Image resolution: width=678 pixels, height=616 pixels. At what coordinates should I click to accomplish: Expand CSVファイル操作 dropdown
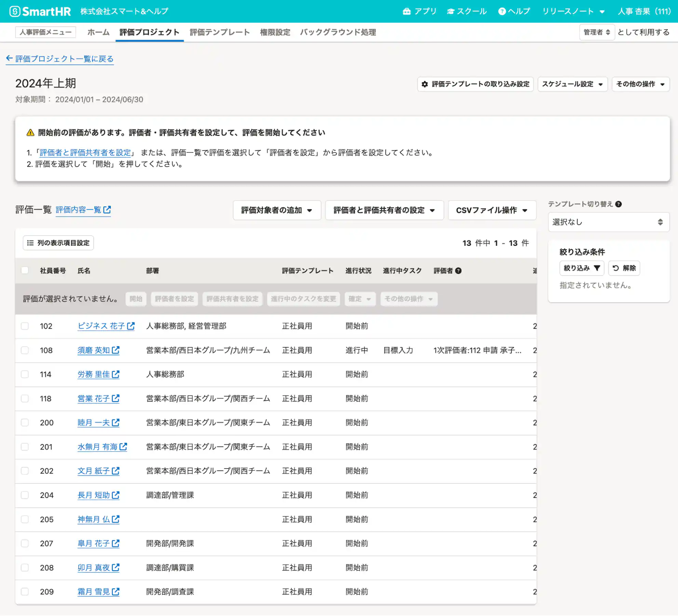point(492,210)
